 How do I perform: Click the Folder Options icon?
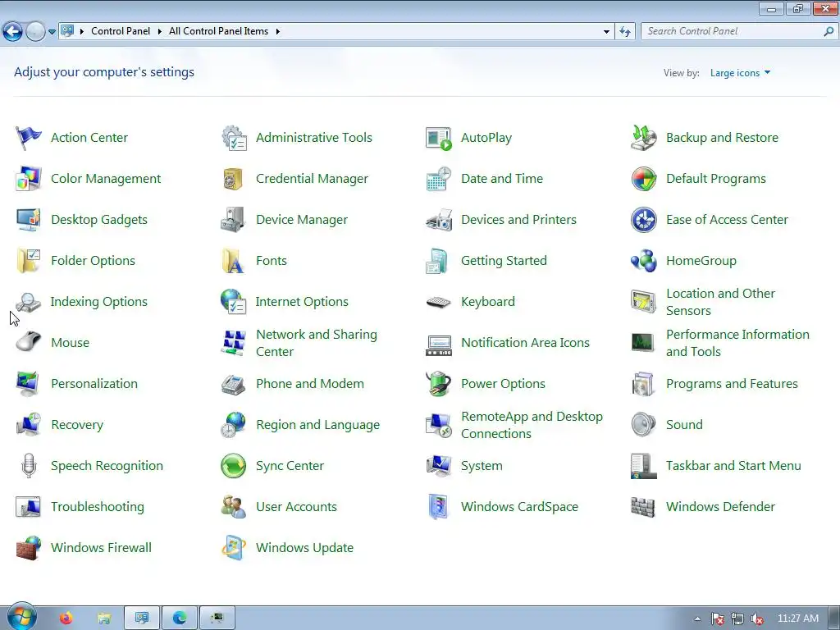click(29, 261)
